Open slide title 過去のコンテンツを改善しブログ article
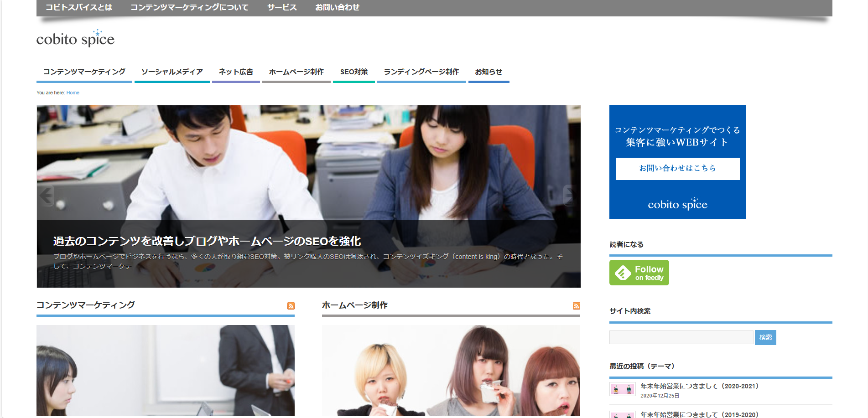The image size is (868, 418). pos(207,241)
